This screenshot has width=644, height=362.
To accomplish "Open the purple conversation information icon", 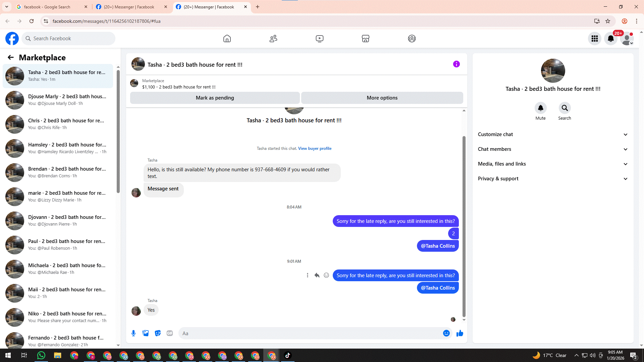I will click(x=457, y=64).
